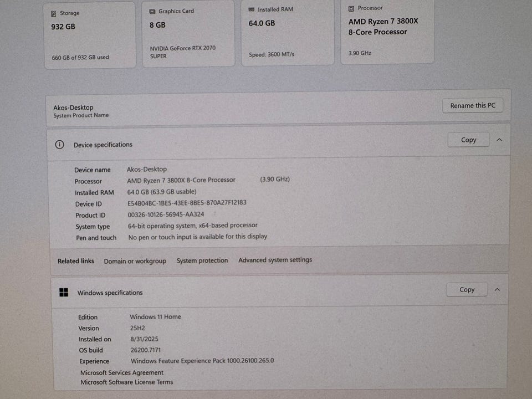Click Product ID value 00326-10126-56945-AA324
Image resolution: width=532 pixels, height=399 pixels.
point(166,214)
